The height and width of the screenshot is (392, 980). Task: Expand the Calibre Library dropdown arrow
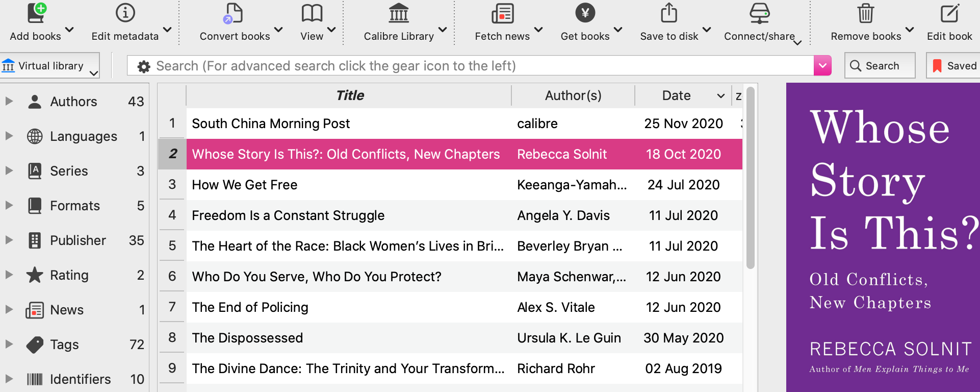[x=443, y=30]
